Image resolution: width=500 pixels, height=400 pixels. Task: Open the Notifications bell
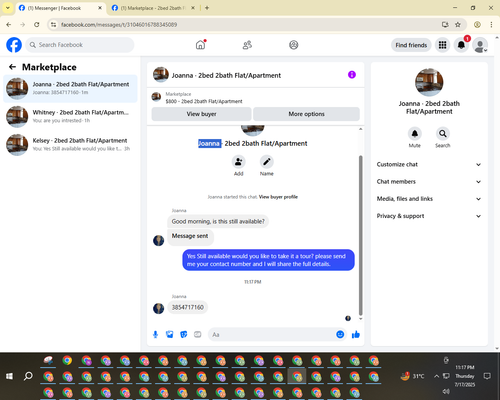[461, 45]
